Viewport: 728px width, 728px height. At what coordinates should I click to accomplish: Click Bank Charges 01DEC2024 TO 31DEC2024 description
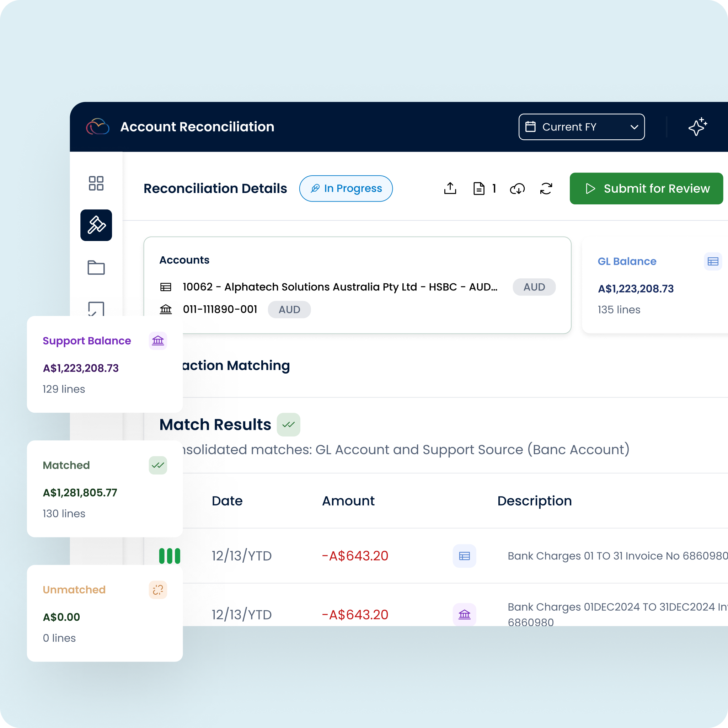[x=617, y=614]
